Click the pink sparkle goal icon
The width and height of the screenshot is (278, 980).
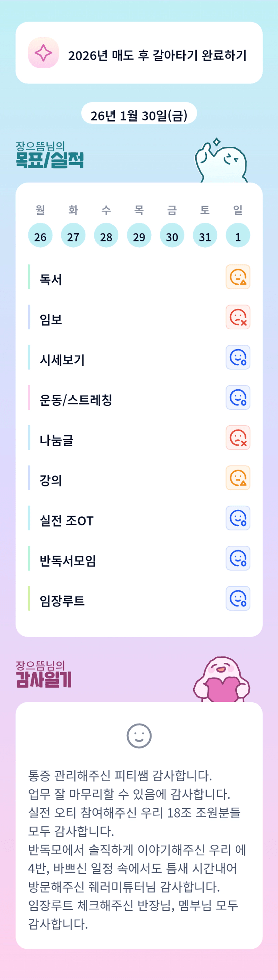click(43, 53)
